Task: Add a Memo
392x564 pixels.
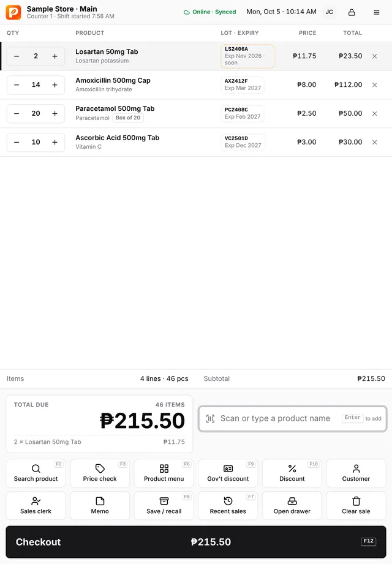Action: point(100,505)
